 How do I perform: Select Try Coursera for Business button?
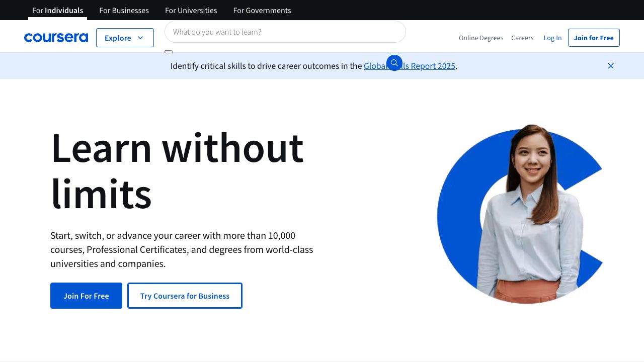pos(185,296)
